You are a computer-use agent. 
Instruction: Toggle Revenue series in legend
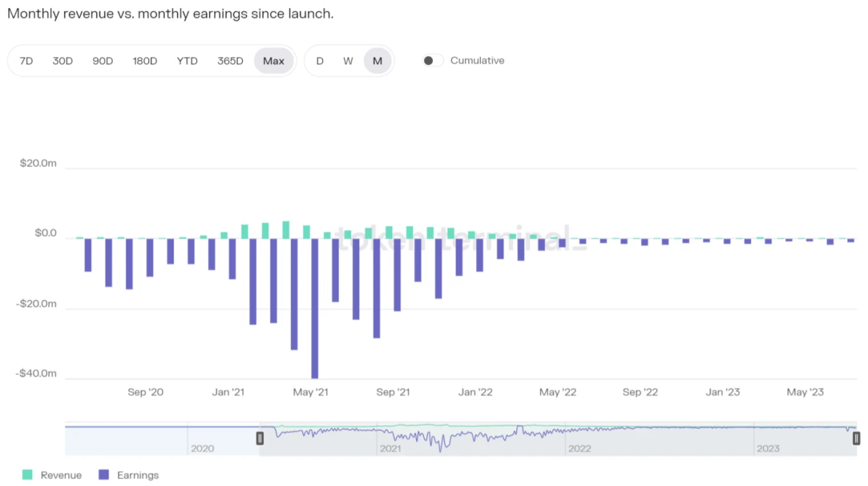61,475
